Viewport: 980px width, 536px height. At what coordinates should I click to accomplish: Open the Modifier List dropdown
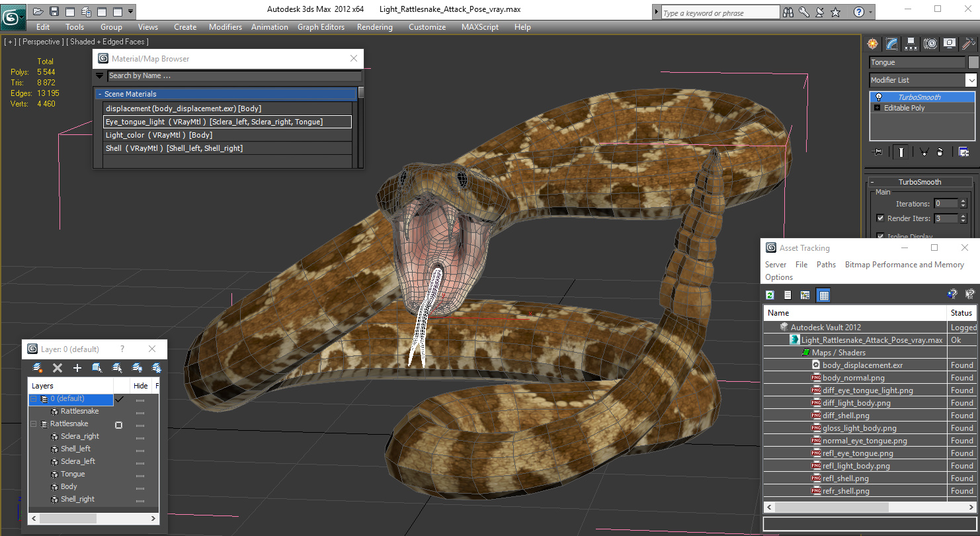tap(971, 80)
